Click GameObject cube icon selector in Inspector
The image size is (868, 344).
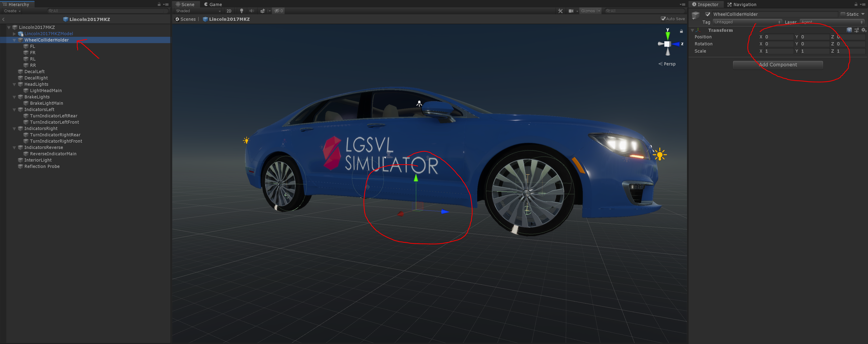[696, 16]
